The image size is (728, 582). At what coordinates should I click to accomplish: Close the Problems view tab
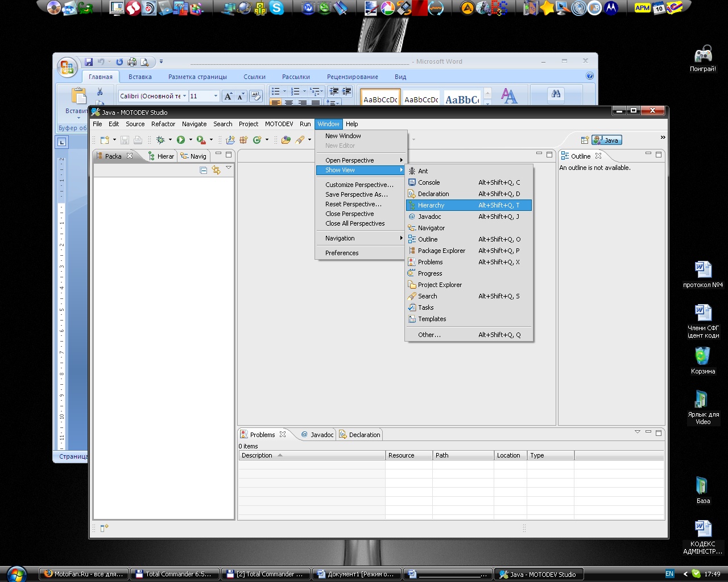point(283,434)
